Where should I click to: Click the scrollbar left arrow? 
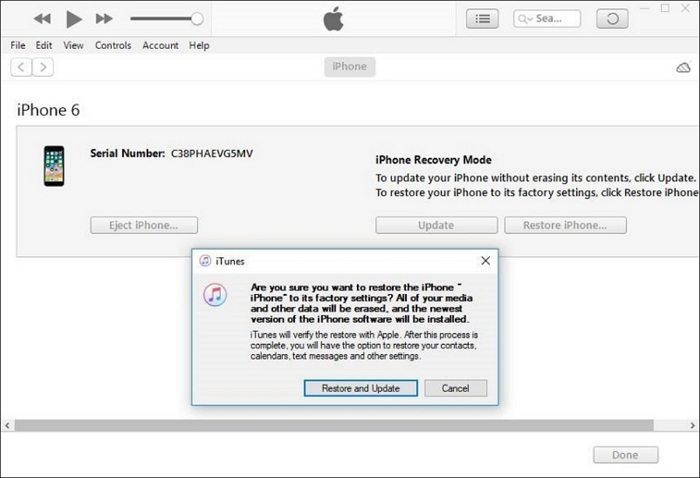click(7, 425)
